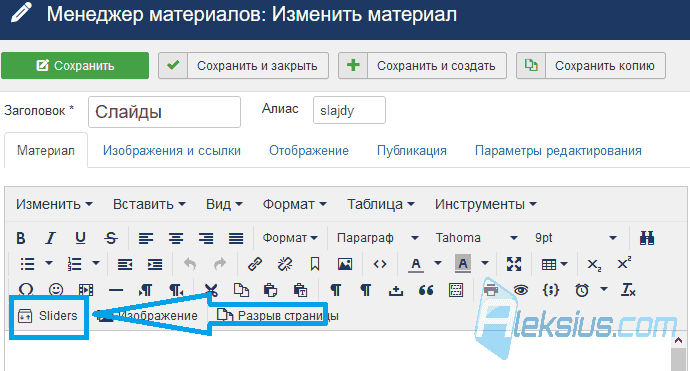Click Сохранить и закрыть
This screenshot has width=690, height=371.
tap(243, 66)
